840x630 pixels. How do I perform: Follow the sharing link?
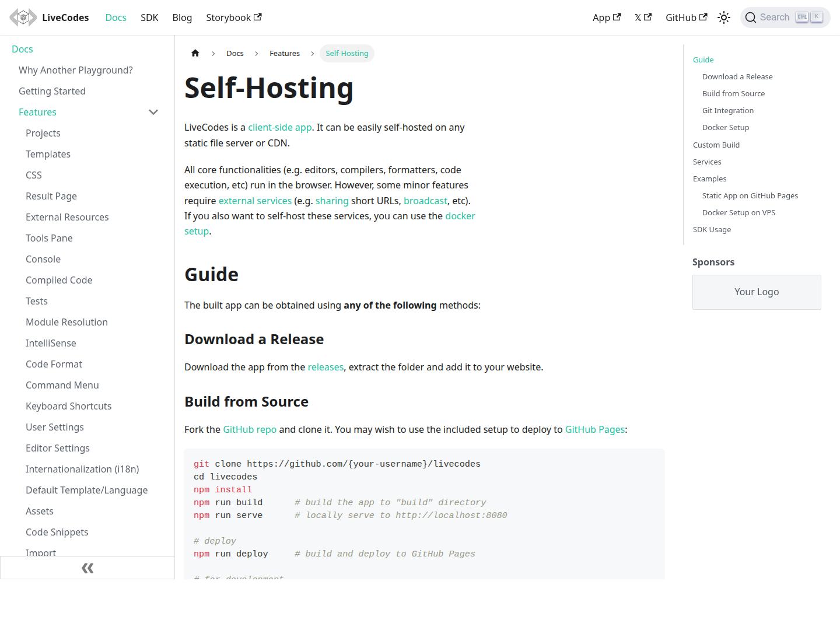point(332,201)
